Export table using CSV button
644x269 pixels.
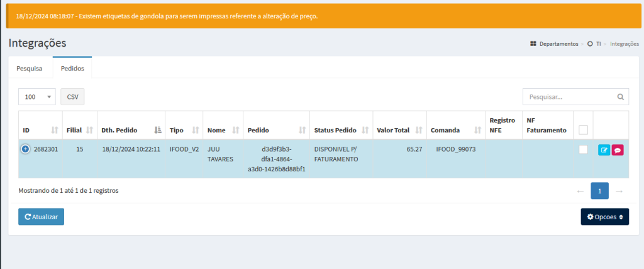click(x=73, y=96)
